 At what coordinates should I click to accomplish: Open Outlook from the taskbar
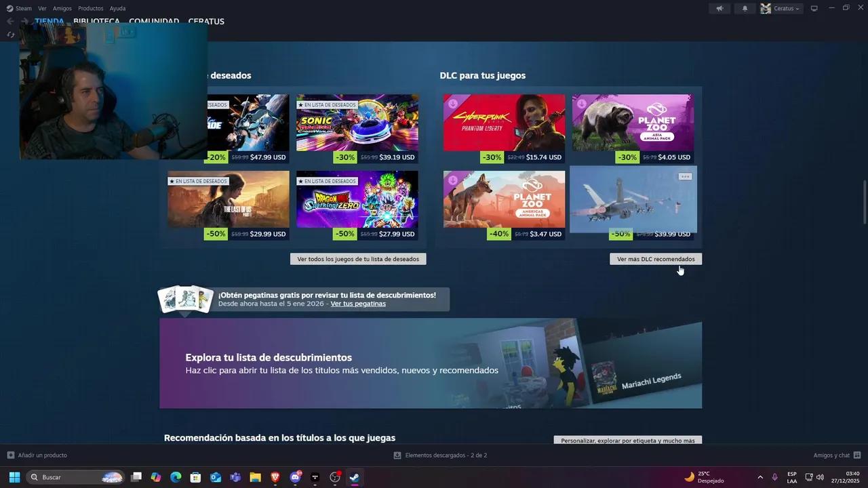tap(216, 477)
